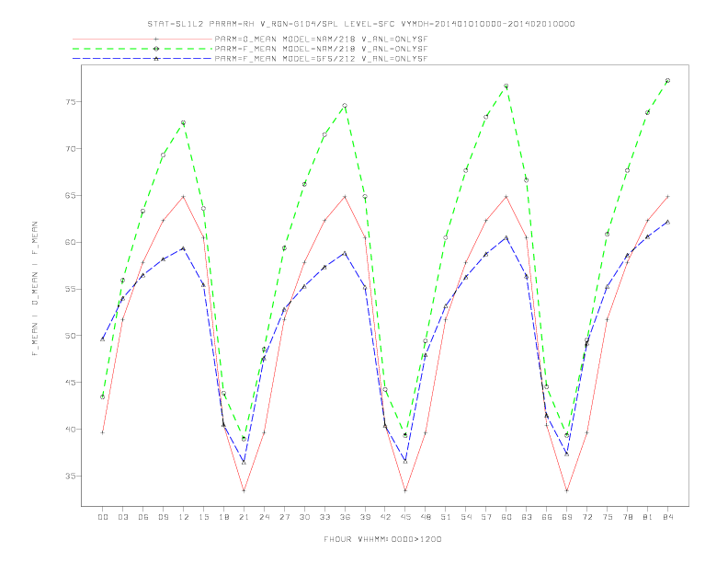
Task: Click the x-axis tick label 27
Action: point(284,517)
